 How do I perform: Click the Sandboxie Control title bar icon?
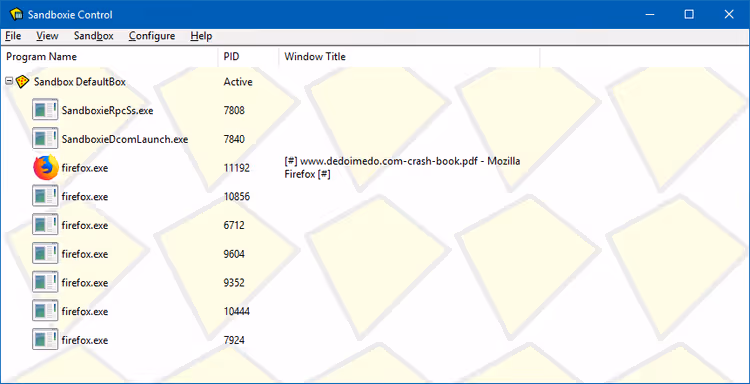pos(16,14)
